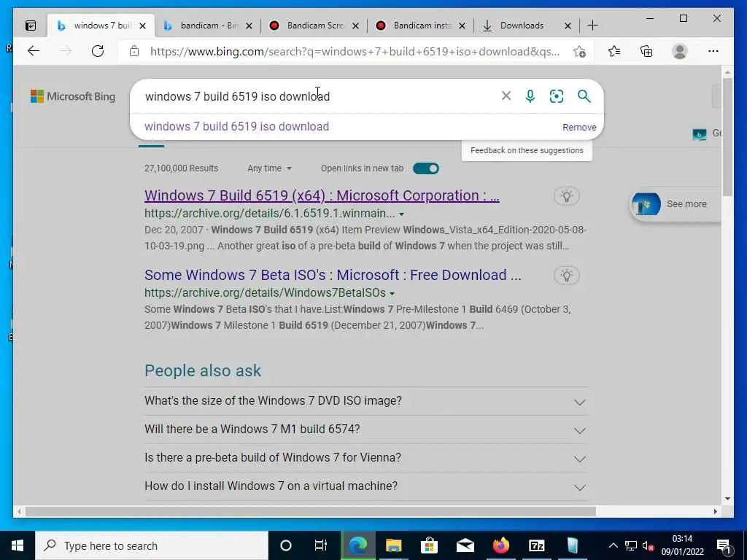Close the bandicam - Bing tab
This screenshot has width=747, height=560.
249,26
